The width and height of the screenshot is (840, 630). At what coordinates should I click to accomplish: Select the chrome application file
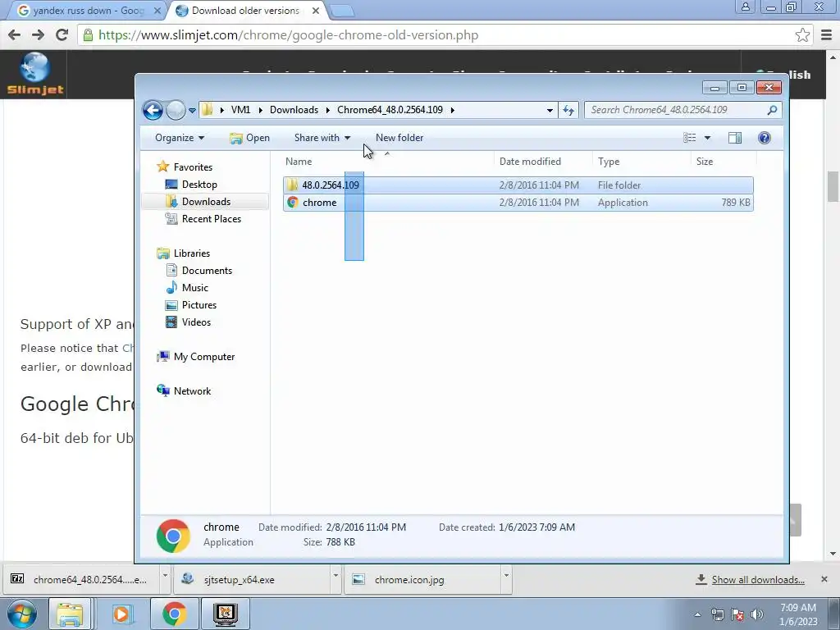[x=518, y=203]
